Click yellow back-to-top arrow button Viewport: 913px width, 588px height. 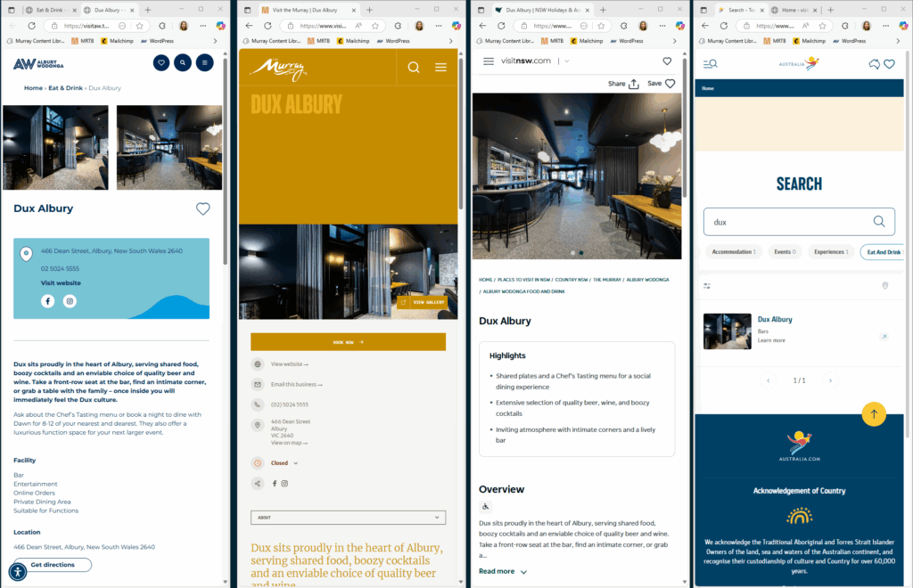[x=874, y=414]
